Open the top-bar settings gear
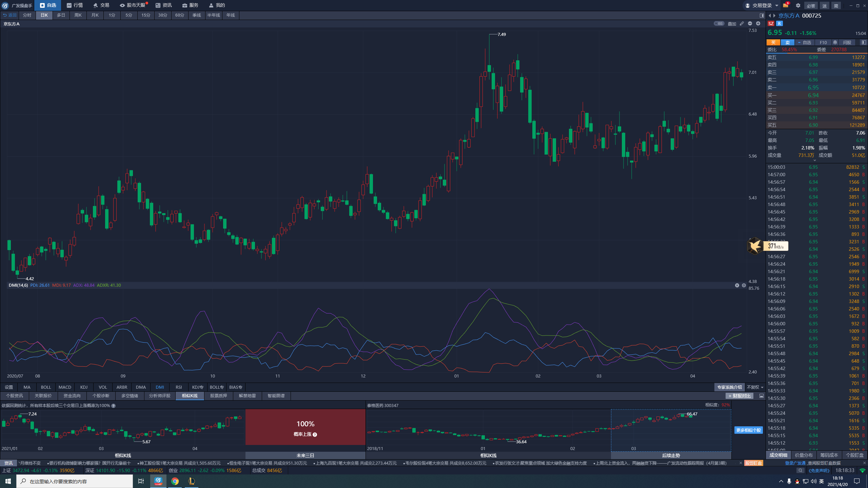Screen dimensions: 868x488 tap(798, 5)
